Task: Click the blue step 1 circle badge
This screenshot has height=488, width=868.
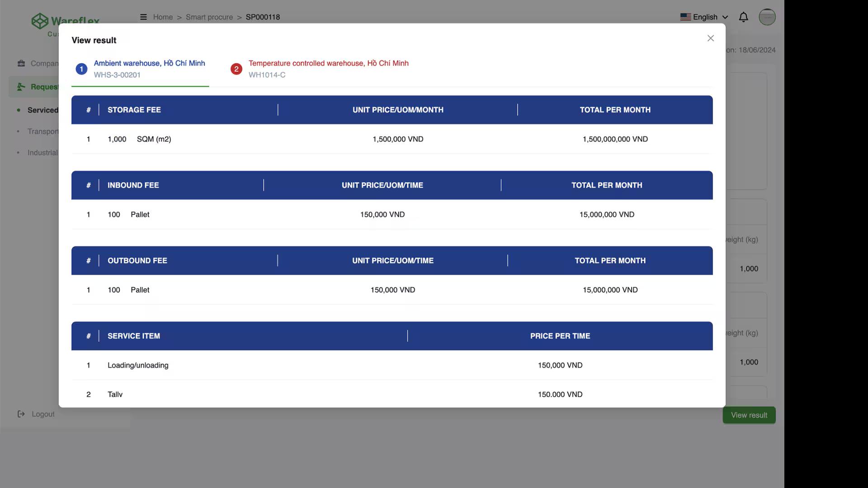Action: [x=81, y=69]
